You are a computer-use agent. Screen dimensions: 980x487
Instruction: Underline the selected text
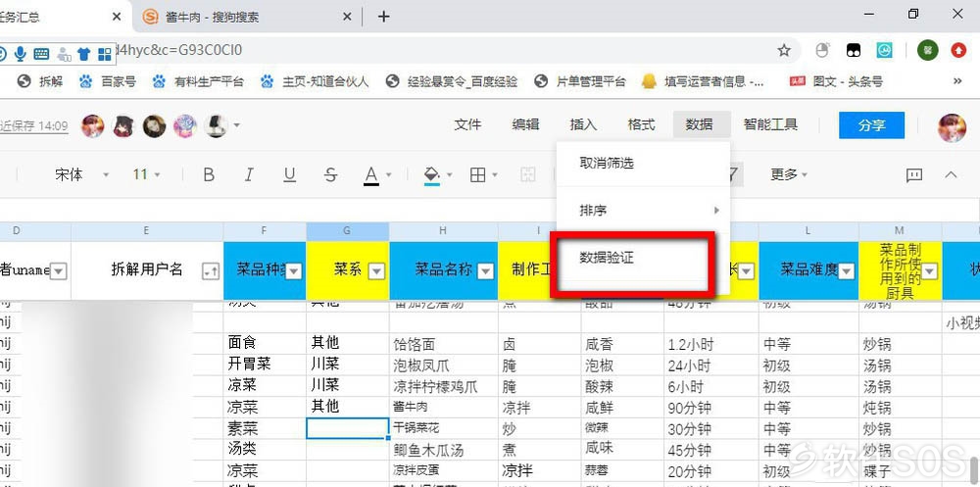[x=289, y=175]
